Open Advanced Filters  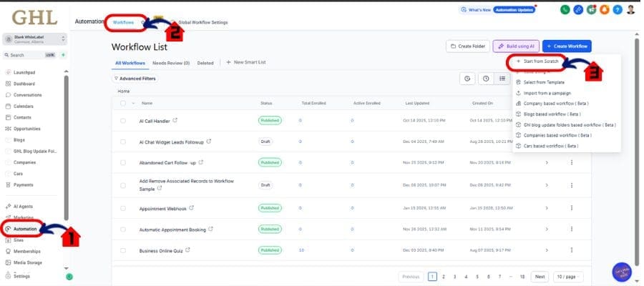pos(135,79)
